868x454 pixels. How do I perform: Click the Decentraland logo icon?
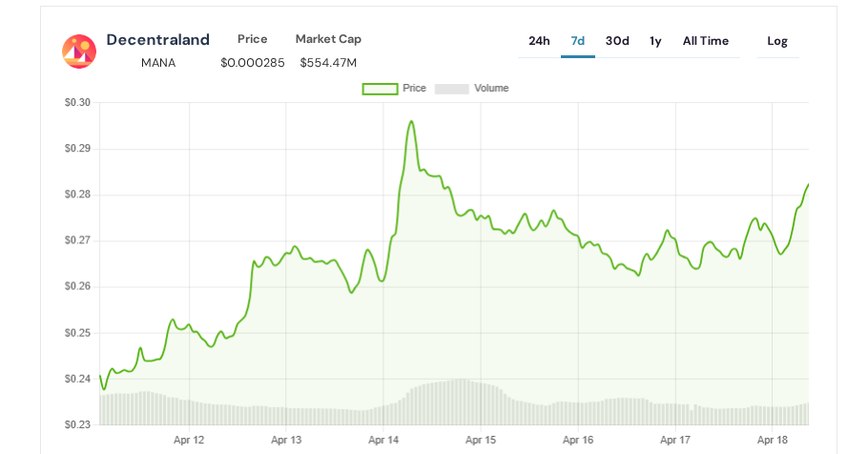[79, 51]
